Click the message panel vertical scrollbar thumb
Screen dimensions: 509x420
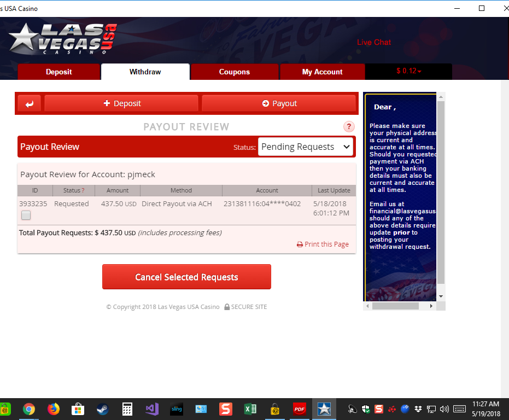coord(441,192)
